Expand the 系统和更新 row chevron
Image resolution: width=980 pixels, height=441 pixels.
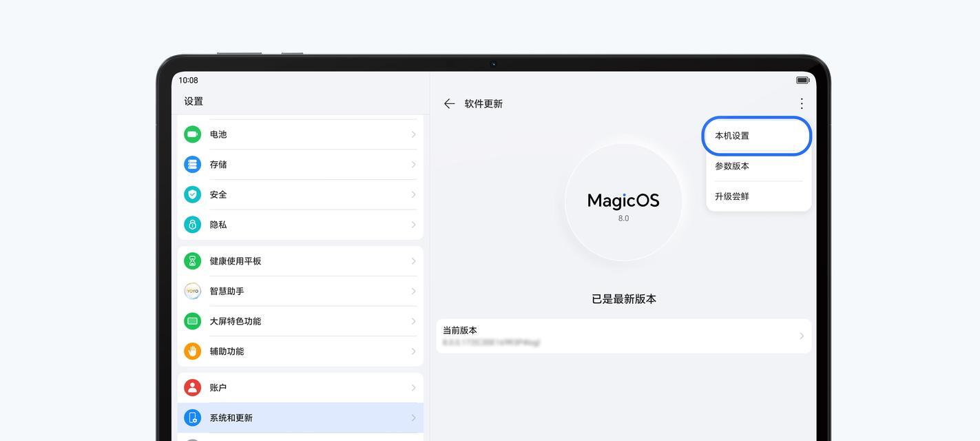click(x=413, y=418)
